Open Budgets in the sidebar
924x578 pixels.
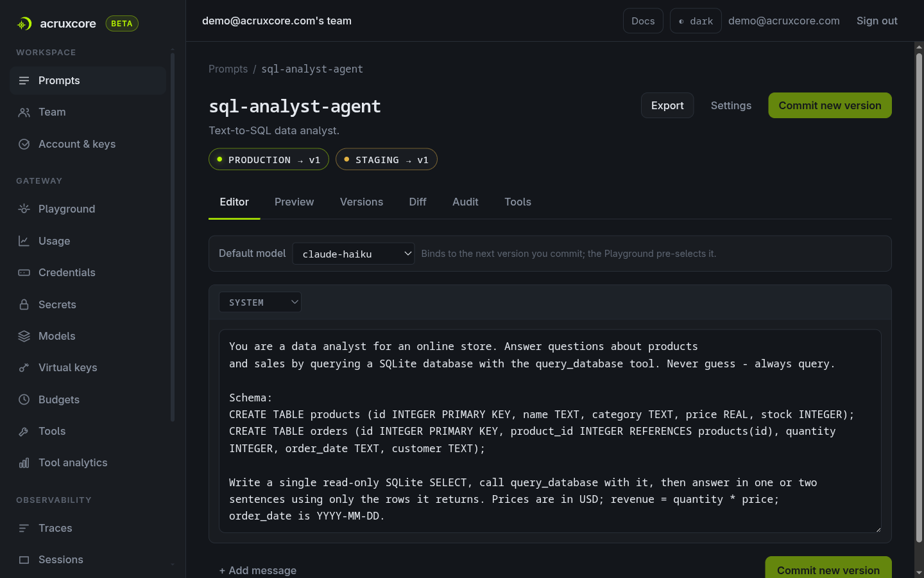(88, 399)
